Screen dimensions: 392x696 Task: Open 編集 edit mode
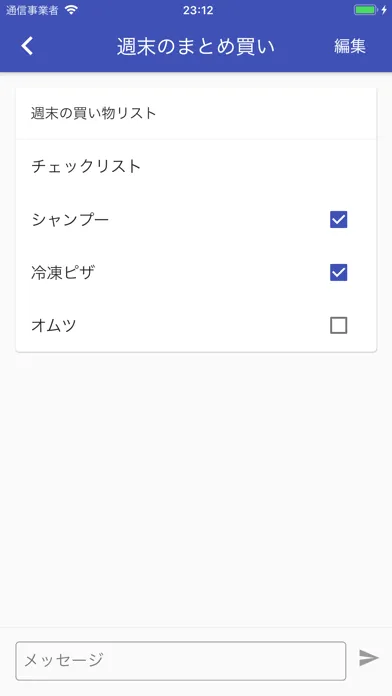350,46
